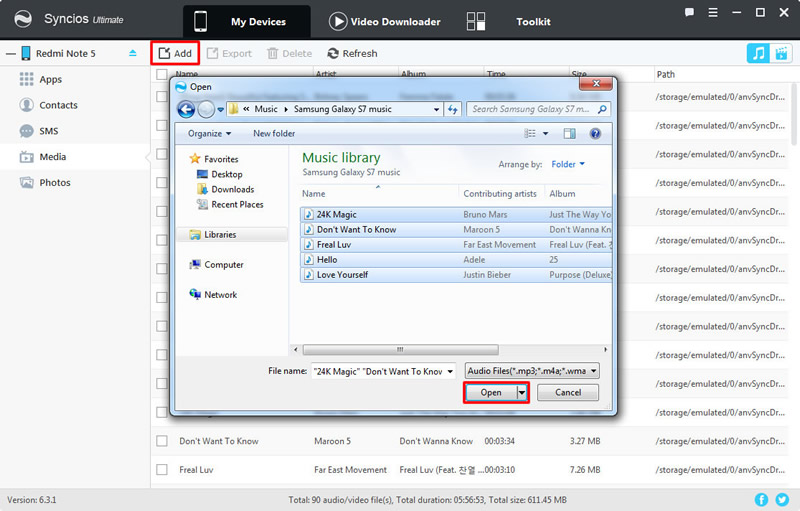Open the view options dropdown arrow
This screenshot has height=511, width=800.
pyautogui.click(x=545, y=134)
